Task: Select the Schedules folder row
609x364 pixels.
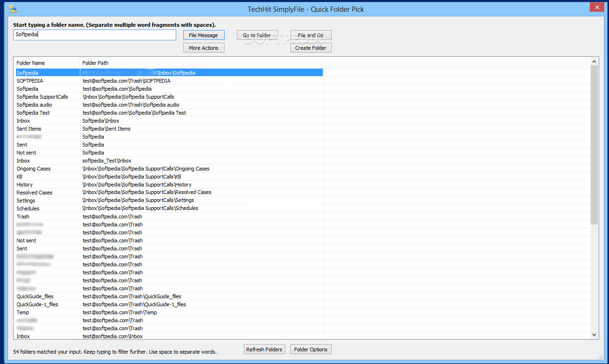Action: [x=169, y=209]
